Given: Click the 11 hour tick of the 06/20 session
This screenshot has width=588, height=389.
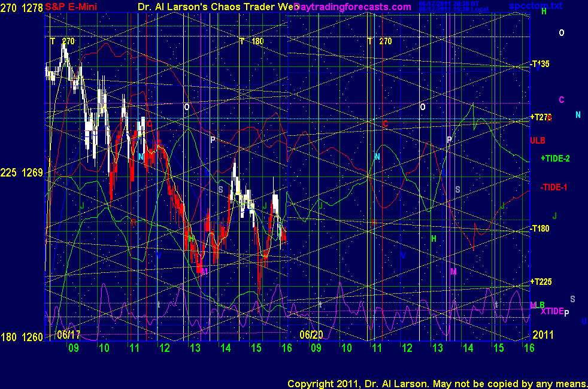Looking at the screenshot, I should (x=377, y=348).
